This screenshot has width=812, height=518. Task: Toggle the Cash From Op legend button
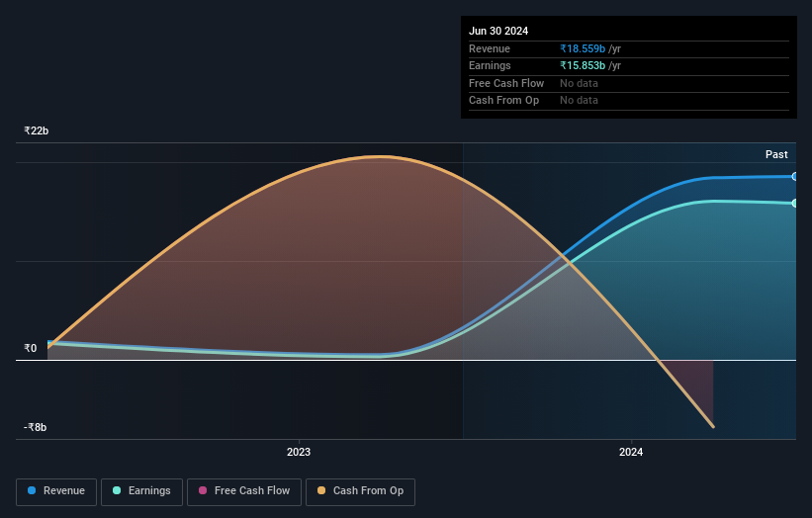(x=360, y=491)
